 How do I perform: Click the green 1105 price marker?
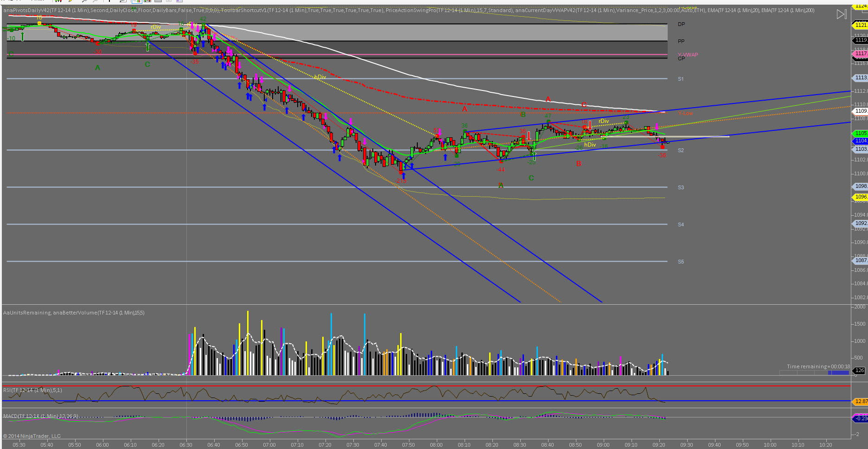860,134
